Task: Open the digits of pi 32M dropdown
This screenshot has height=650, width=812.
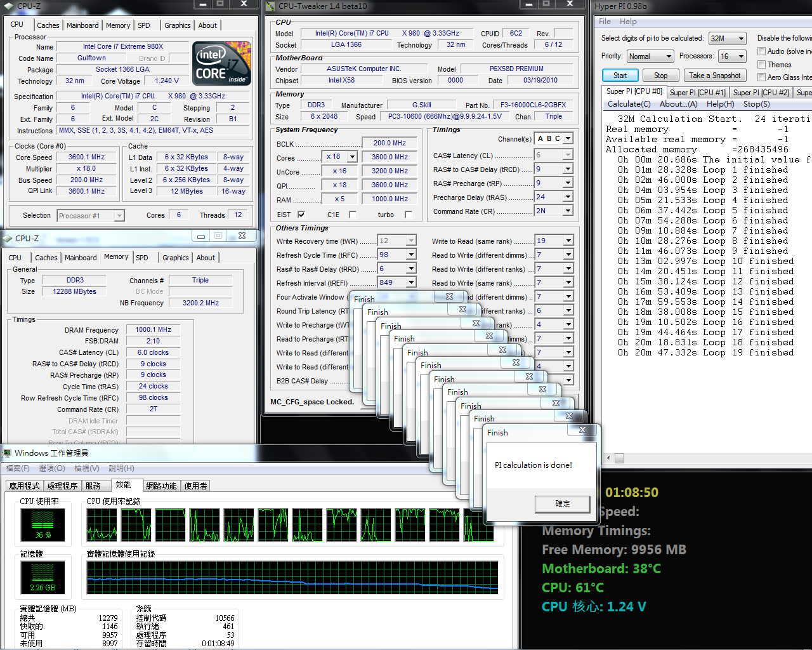Action: (741, 39)
